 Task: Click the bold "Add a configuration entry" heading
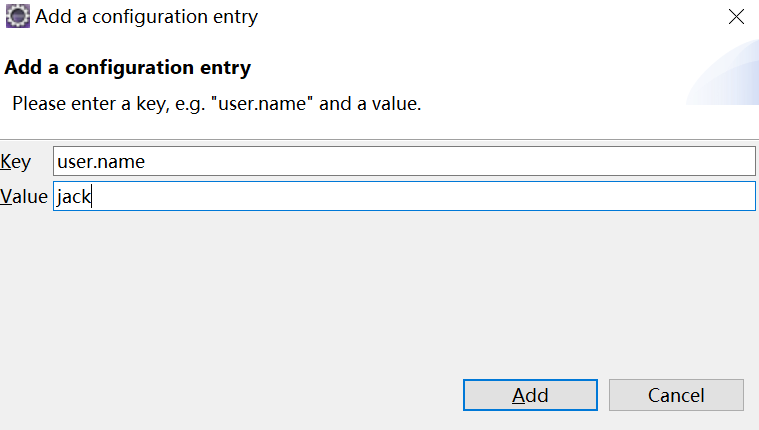(x=128, y=68)
